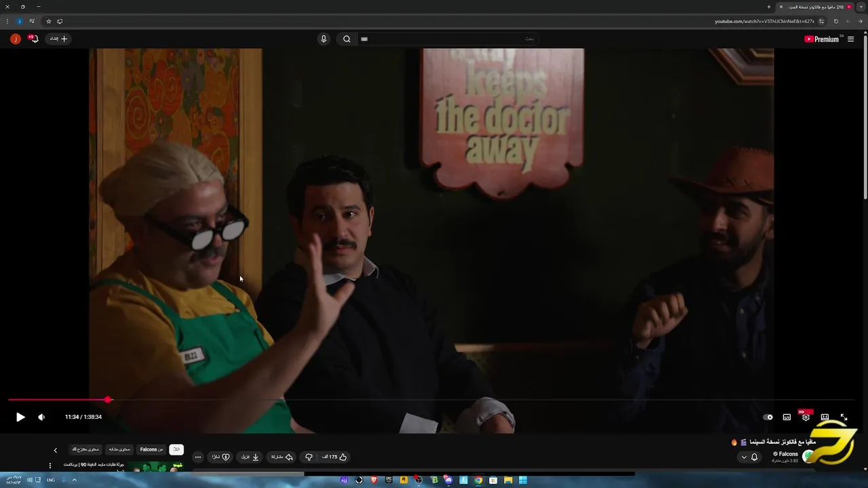Exit fullscreen view
The height and width of the screenshot is (488, 868).
844,418
